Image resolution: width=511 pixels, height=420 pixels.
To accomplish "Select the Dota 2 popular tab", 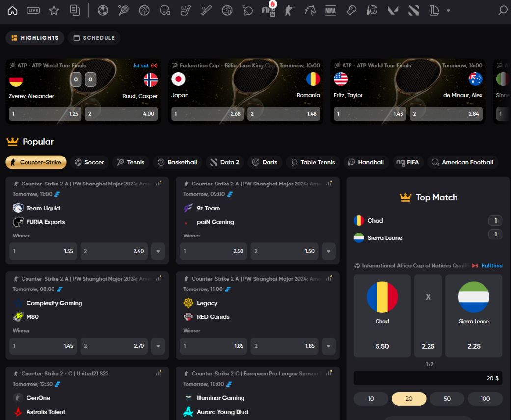I will coord(225,162).
